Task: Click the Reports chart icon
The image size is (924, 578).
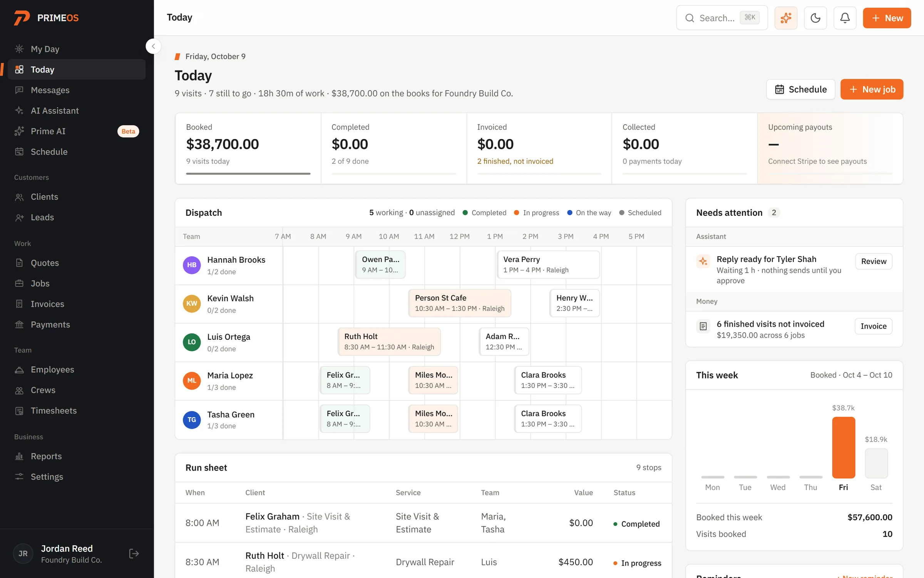Action: tap(19, 456)
